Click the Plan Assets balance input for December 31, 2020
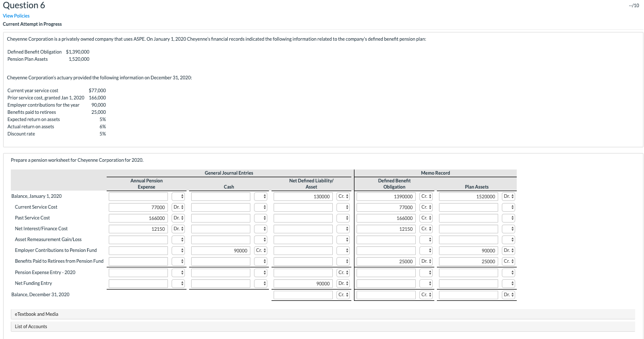Viewport: 644px width, 339px height. (469, 294)
